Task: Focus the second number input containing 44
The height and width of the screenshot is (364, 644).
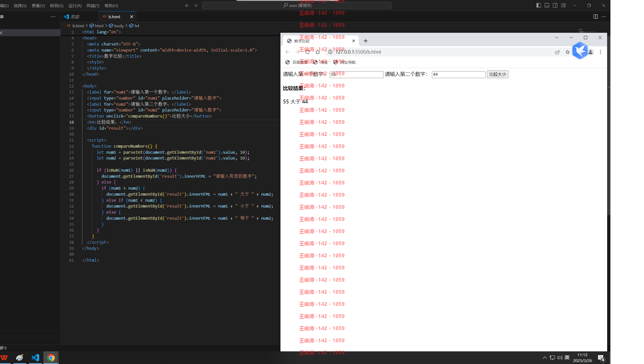Action: pos(458,74)
